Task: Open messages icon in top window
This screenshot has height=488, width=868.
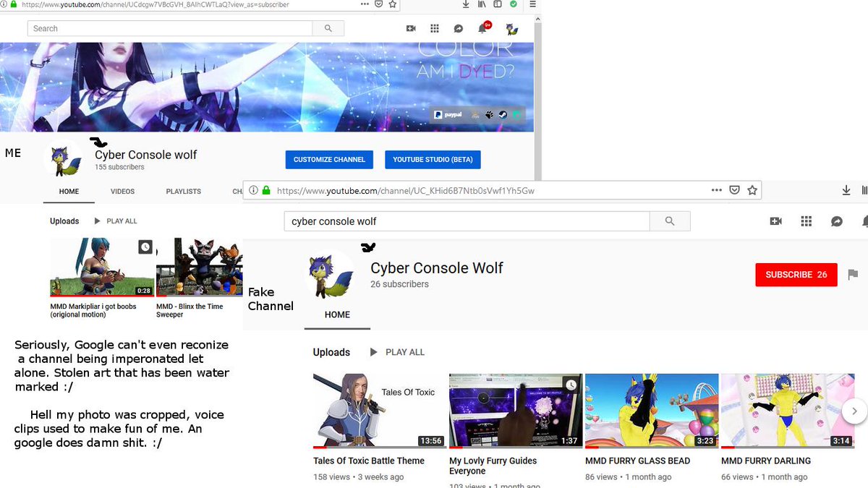Action: 458,28
